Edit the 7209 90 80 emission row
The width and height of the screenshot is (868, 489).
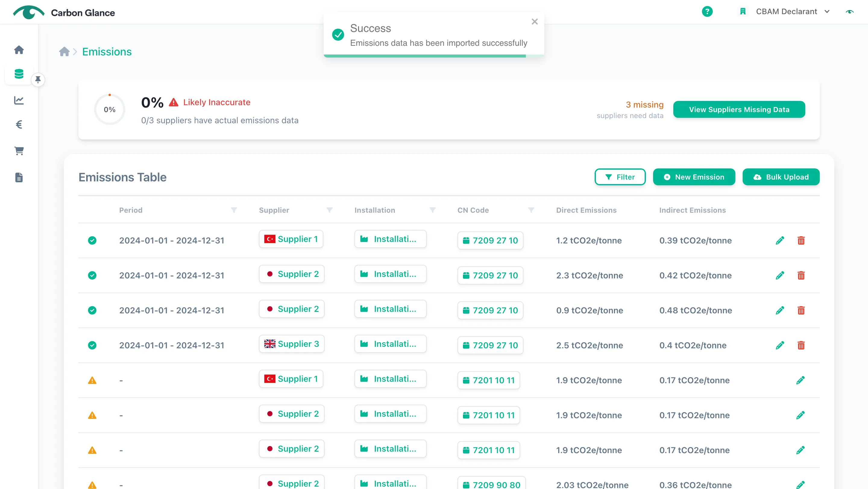(800, 484)
